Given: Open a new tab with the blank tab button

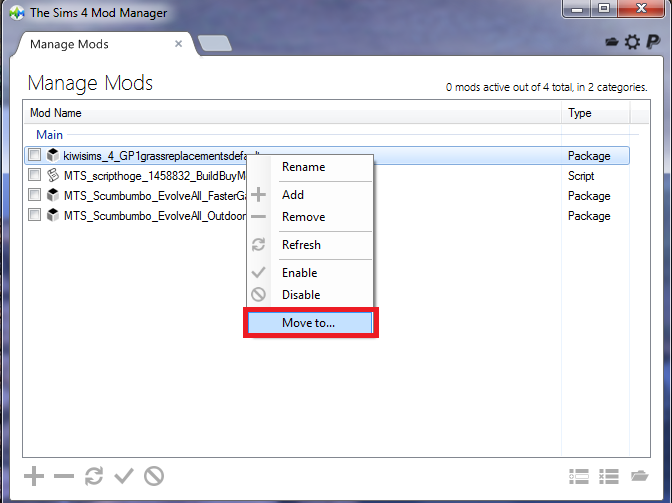Looking at the screenshot, I should (x=215, y=43).
